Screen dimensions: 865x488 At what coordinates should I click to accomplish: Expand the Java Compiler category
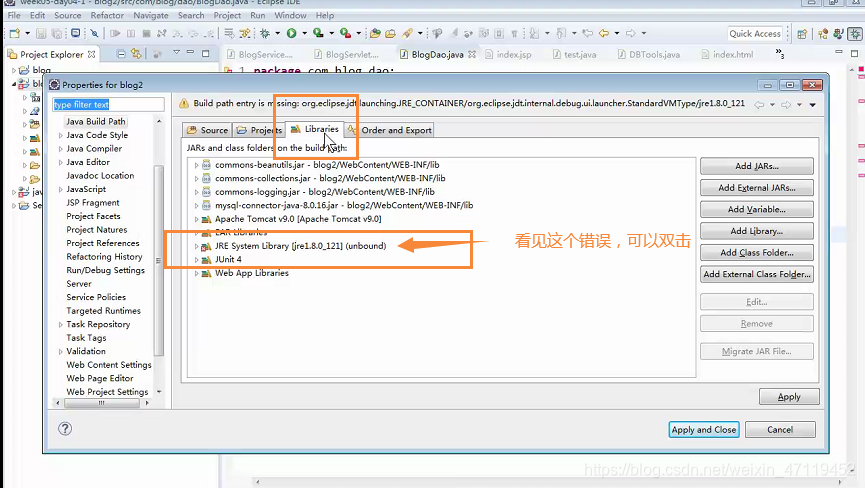[x=60, y=149]
